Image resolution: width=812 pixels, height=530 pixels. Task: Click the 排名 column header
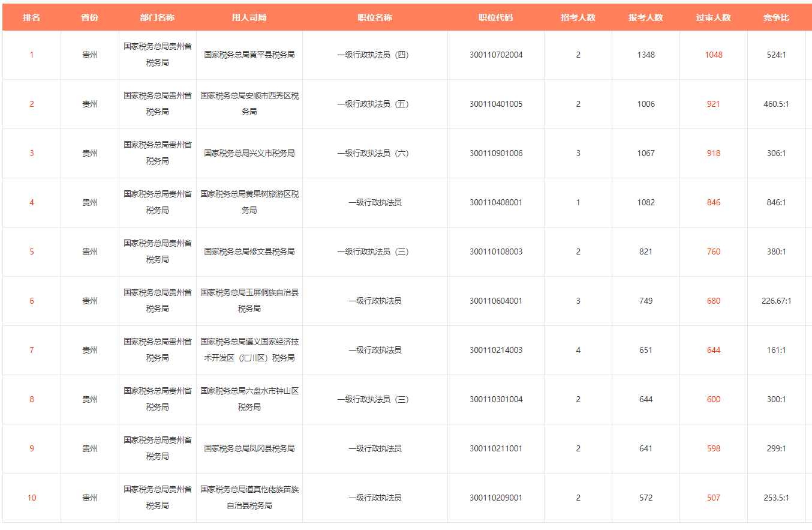click(x=32, y=17)
